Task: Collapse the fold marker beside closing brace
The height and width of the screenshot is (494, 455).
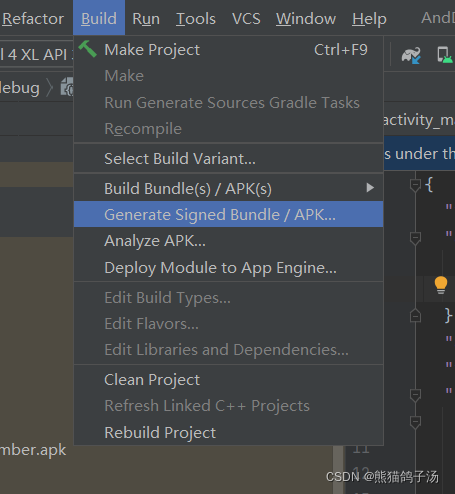Action: (415, 315)
